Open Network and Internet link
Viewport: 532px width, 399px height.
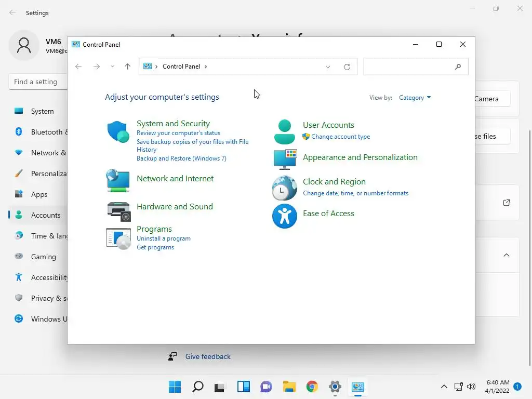[175, 179]
